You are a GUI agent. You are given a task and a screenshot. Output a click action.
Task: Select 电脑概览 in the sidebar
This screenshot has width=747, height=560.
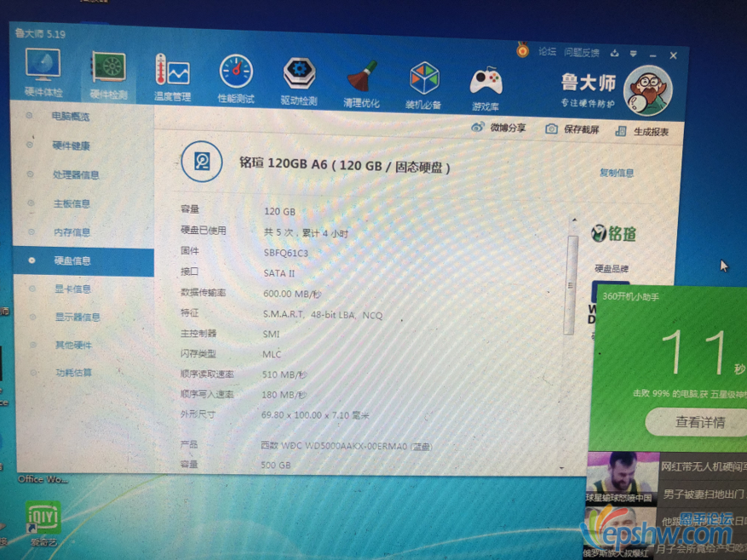(x=71, y=117)
